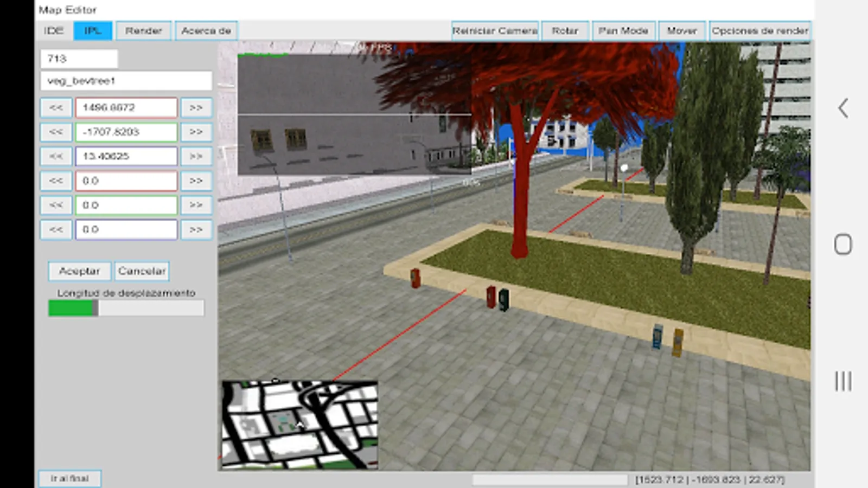Screen dimensions: 868x488
Task: Tap the Android recent apps icon
Action: pyautogui.click(x=843, y=381)
